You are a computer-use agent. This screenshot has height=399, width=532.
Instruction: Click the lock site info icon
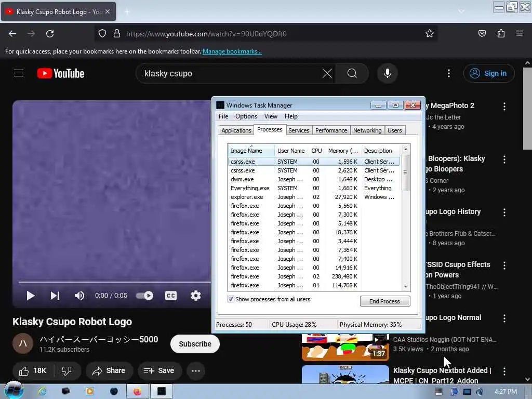point(117,34)
